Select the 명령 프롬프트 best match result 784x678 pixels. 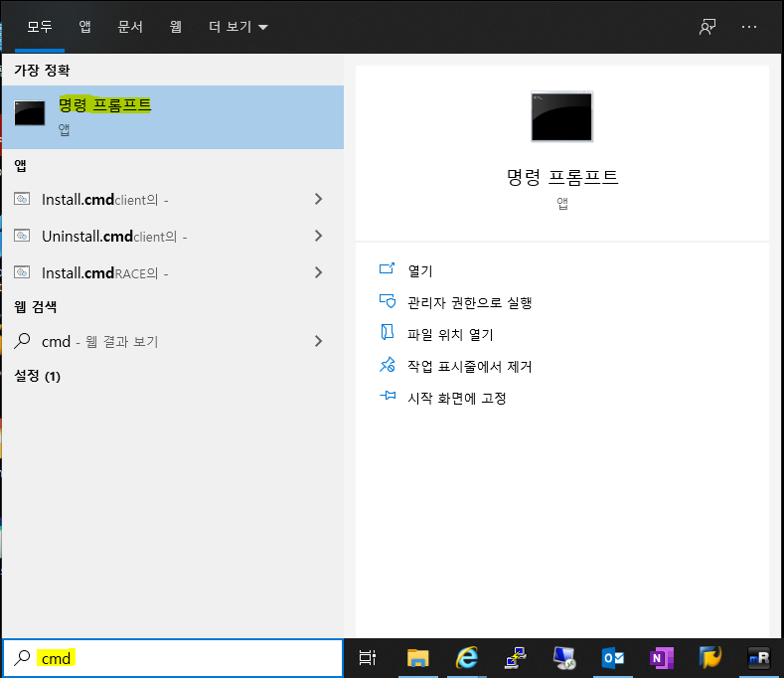(x=173, y=117)
